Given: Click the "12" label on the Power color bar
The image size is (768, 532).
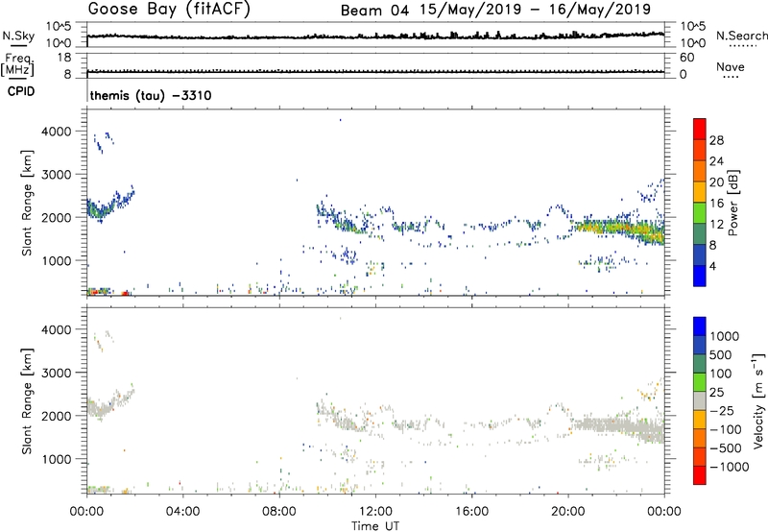Looking at the screenshot, I should click(716, 225).
